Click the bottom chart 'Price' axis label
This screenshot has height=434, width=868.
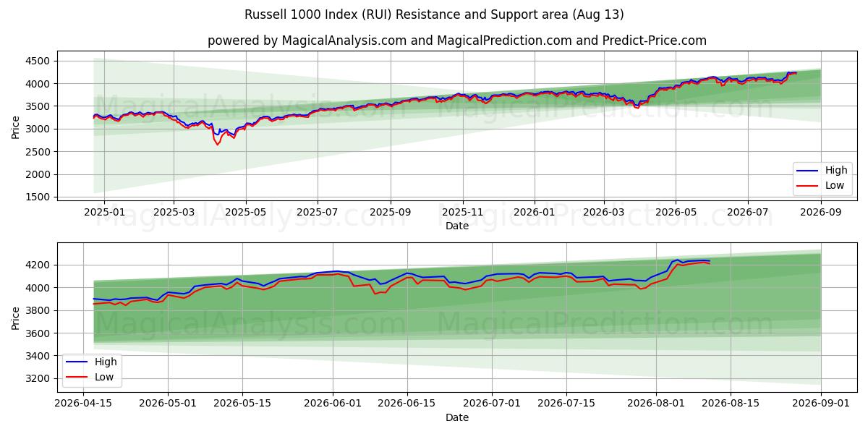point(16,318)
